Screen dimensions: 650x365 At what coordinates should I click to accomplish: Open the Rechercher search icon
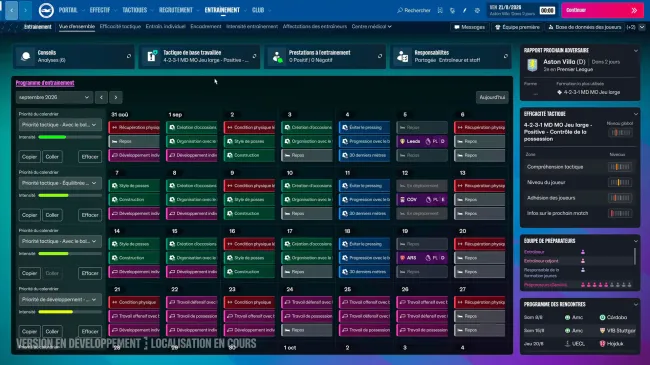coord(400,10)
